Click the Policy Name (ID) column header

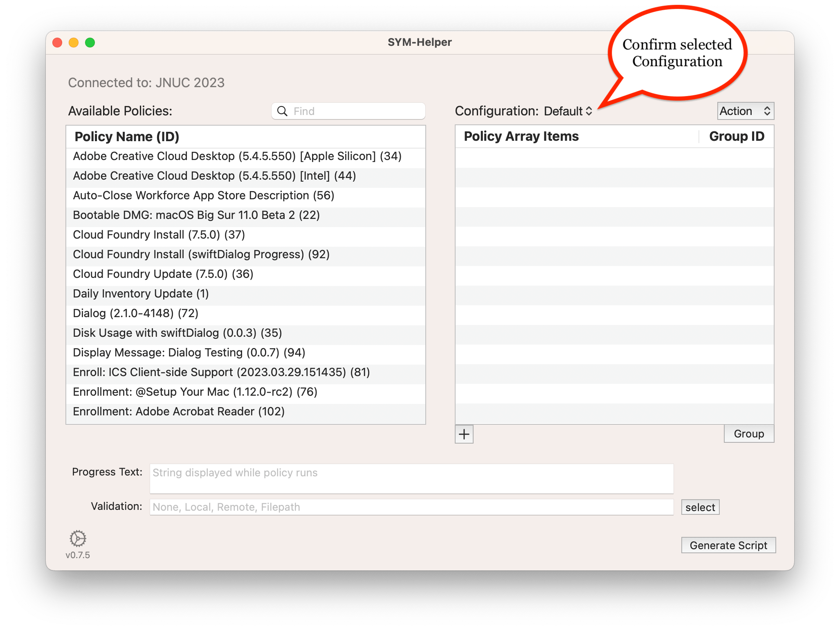pyautogui.click(x=127, y=137)
